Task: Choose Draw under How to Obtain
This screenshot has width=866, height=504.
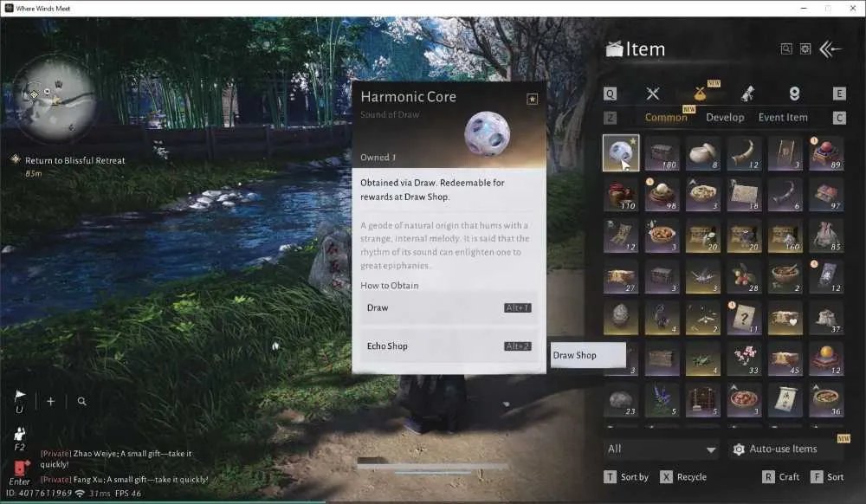Action: pyautogui.click(x=449, y=308)
